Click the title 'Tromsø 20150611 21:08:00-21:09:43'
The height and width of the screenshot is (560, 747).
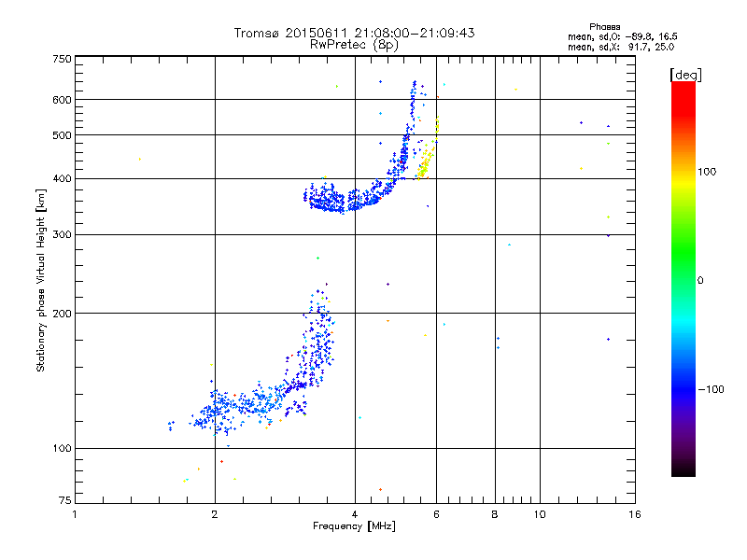point(355,33)
